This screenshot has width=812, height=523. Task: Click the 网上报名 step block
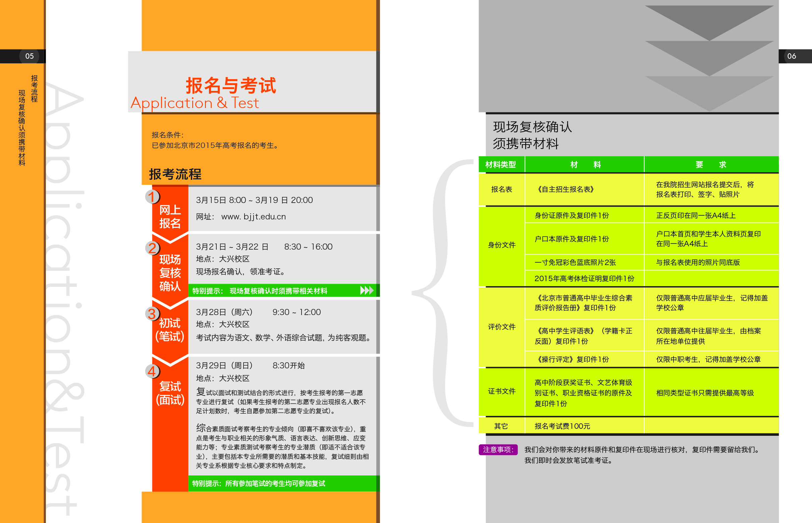pyautogui.click(x=170, y=217)
